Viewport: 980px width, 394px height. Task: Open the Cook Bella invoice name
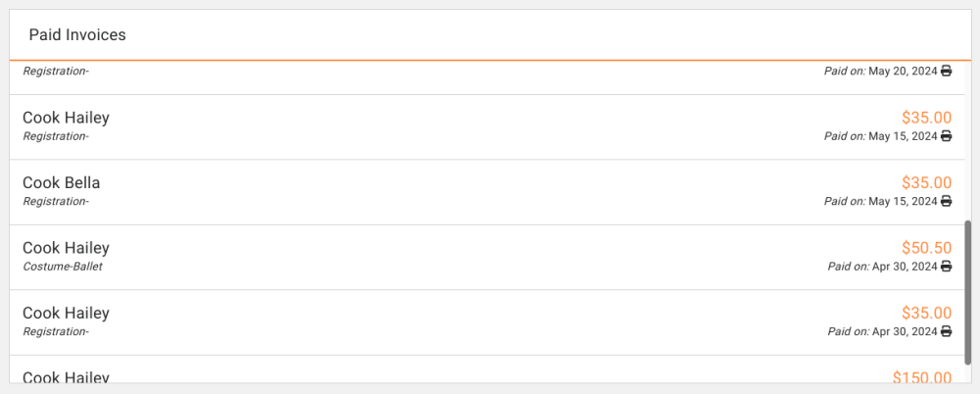(62, 183)
